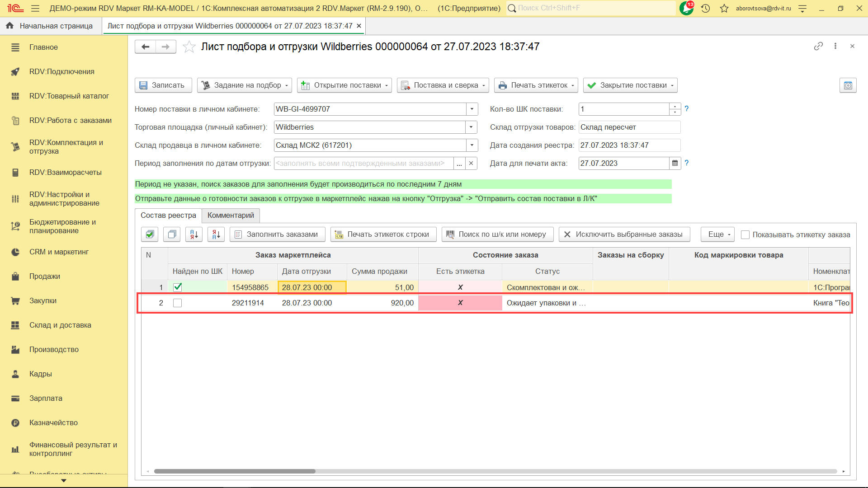
Task: Open calendar picker for act print date
Action: coord(675,163)
